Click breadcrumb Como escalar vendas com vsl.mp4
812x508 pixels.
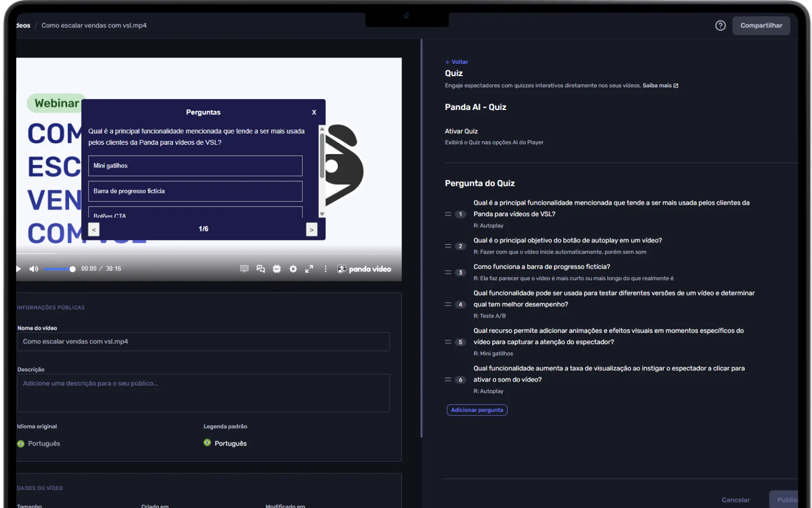(94, 26)
